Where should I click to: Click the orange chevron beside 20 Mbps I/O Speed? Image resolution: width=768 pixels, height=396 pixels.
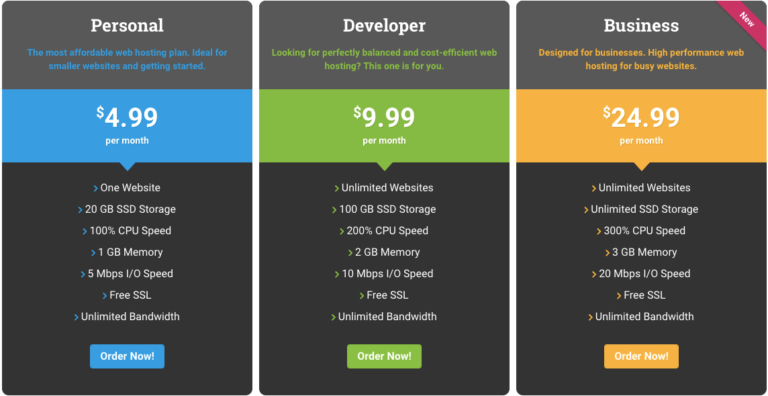[x=594, y=274]
